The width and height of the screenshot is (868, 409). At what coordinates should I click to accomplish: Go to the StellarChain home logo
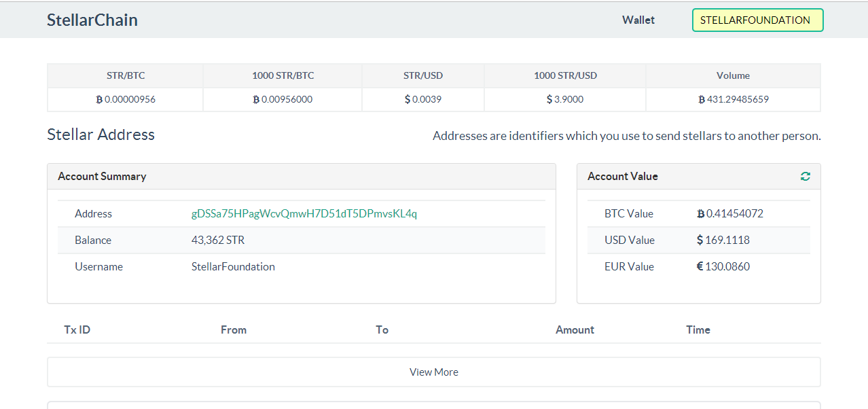coord(92,20)
